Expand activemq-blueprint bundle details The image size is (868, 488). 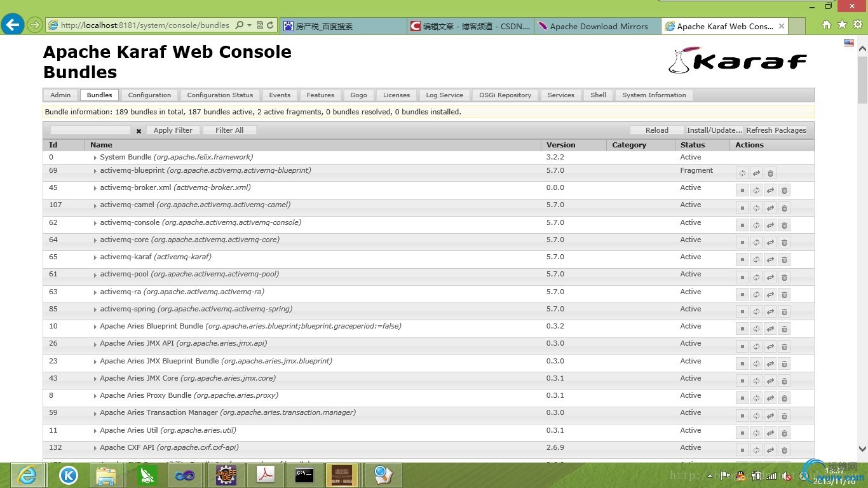[95, 172]
